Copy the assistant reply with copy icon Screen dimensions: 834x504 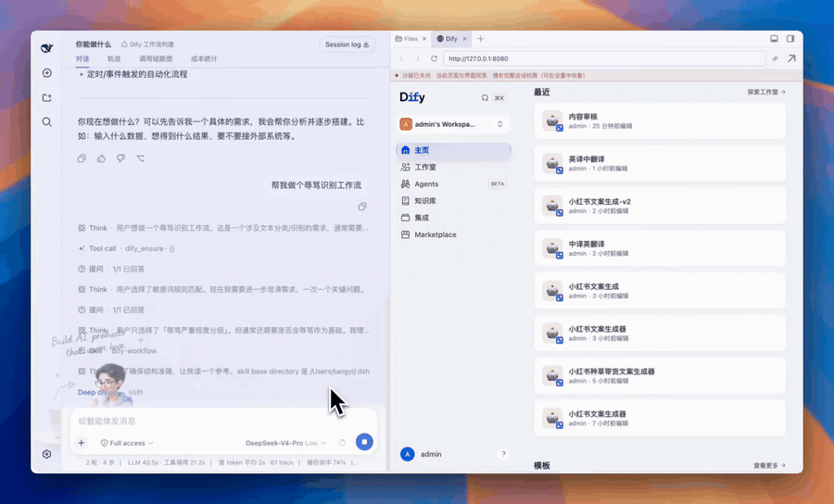[x=82, y=158]
